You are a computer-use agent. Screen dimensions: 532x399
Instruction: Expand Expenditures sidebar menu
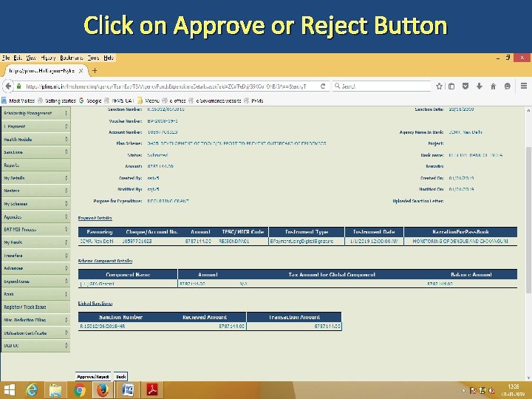pyautogui.click(x=35, y=281)
